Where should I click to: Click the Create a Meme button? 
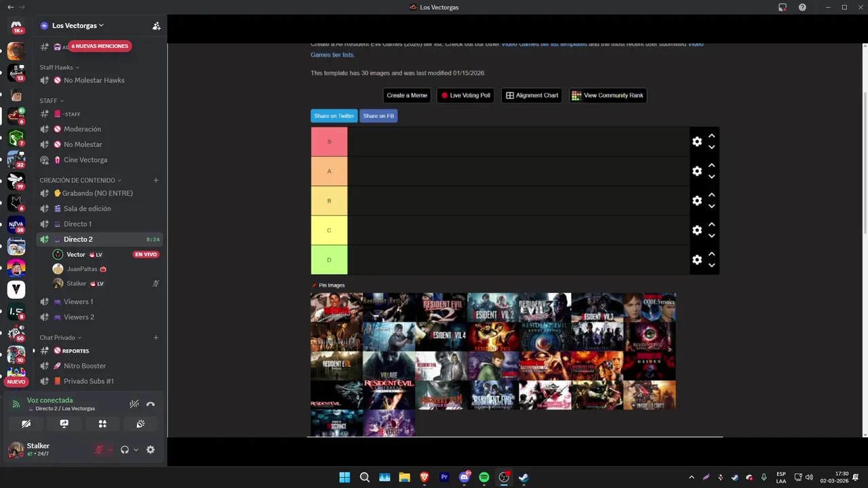pos(407,96)
